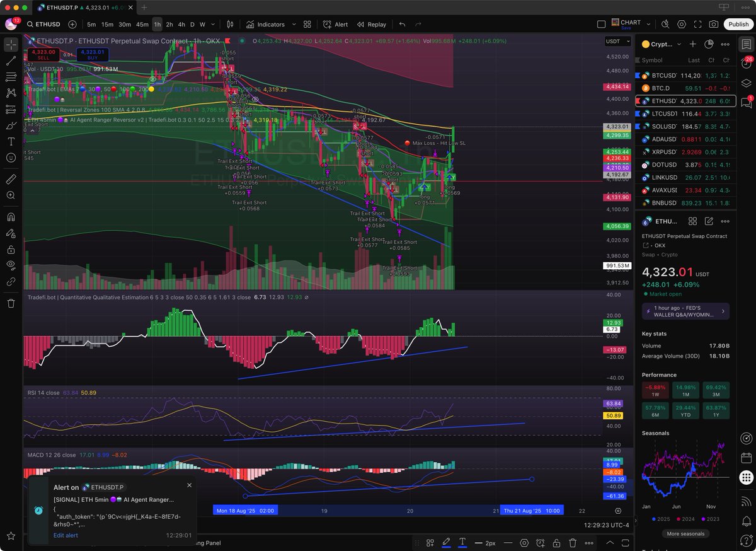
Task: Click the compare or add symbol plus button
Action: (72, 25)
